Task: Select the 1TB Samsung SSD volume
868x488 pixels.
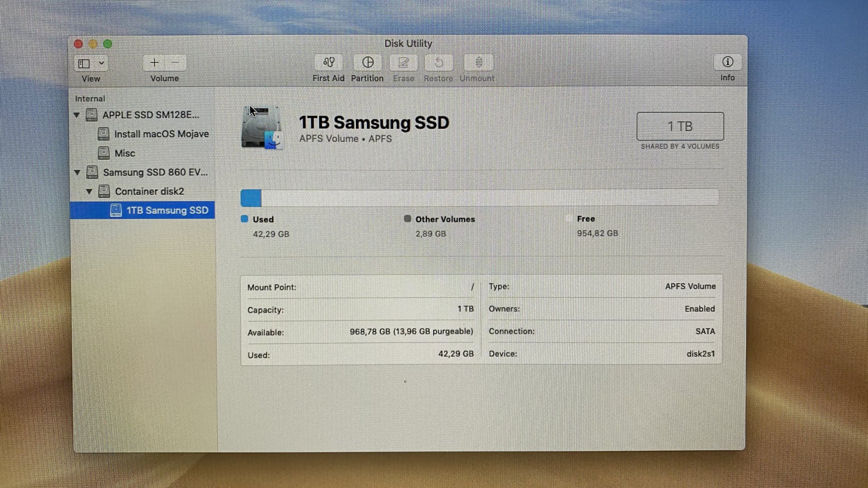Action: pos(167,210)
